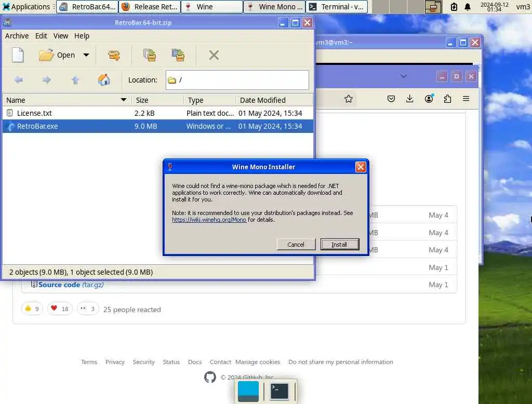The width and height of the screenshot is (532, 404).
Task: Click heart reaction with 18
Action: click(60, 308)
